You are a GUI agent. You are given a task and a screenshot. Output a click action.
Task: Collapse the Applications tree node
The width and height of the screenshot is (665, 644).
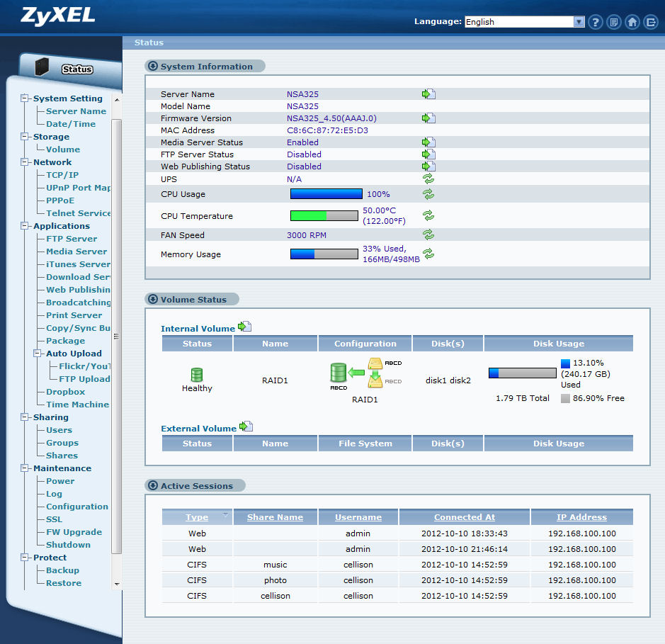[24, 226]
